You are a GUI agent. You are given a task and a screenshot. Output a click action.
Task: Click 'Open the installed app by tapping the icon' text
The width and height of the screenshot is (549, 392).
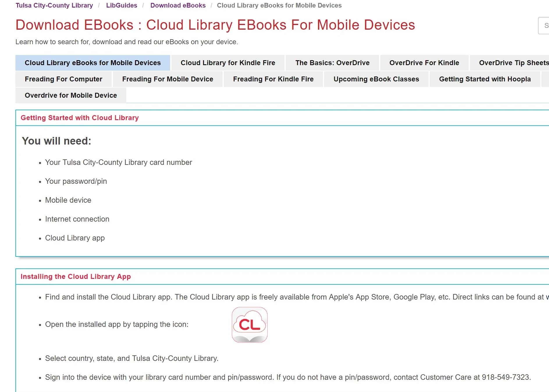tap(117, 324)
